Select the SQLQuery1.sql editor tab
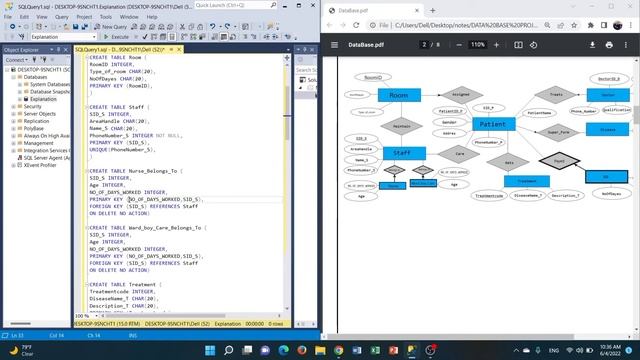The width and height of the screenshot is (640, 360). [120, 49]
